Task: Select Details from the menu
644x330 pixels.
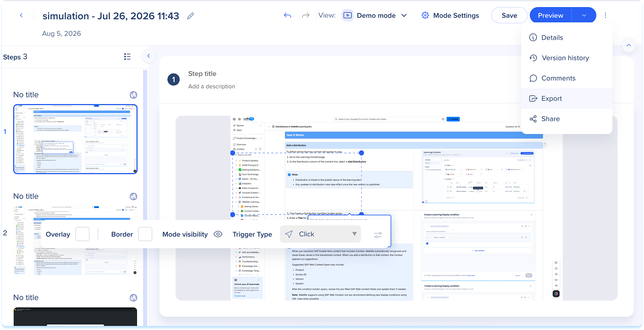Action: [567, 38]
